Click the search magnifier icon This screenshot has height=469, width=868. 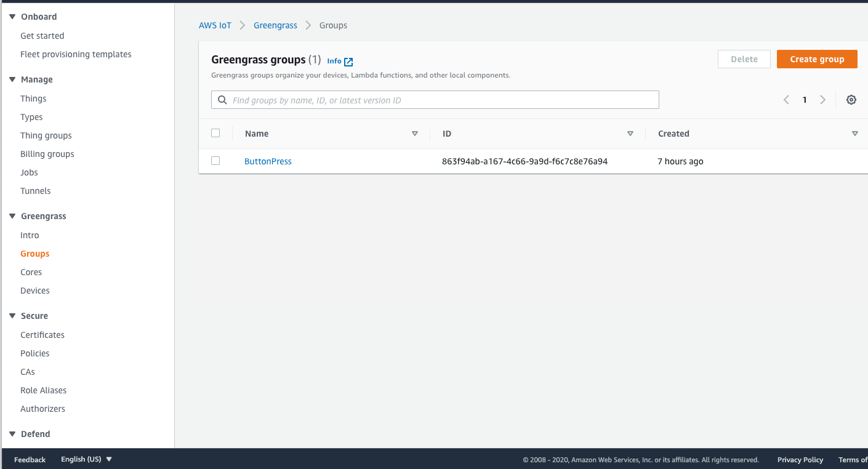(222, 99)
